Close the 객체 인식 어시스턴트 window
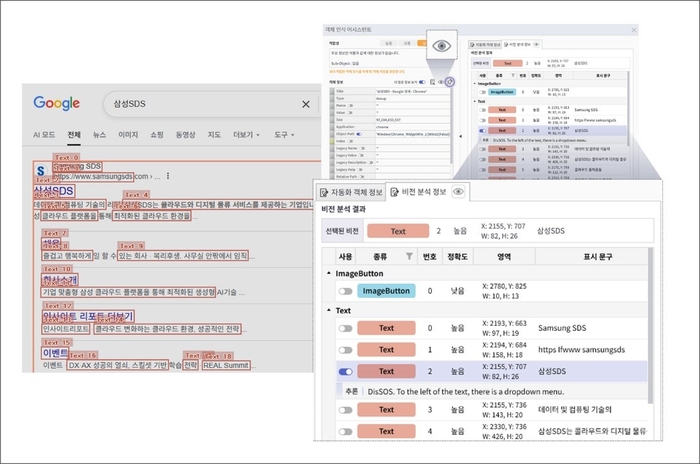 click(634, 30)
